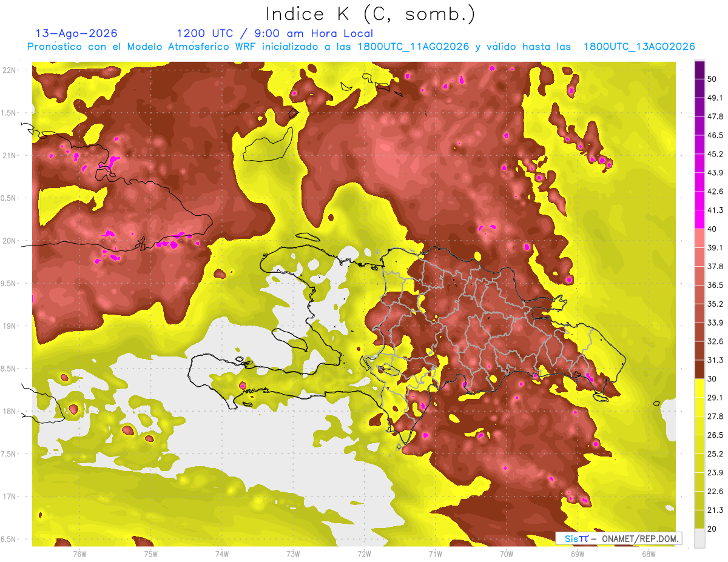Click the bright yellow legend swatch between 29.1 and 30

[x=699, y=388]
